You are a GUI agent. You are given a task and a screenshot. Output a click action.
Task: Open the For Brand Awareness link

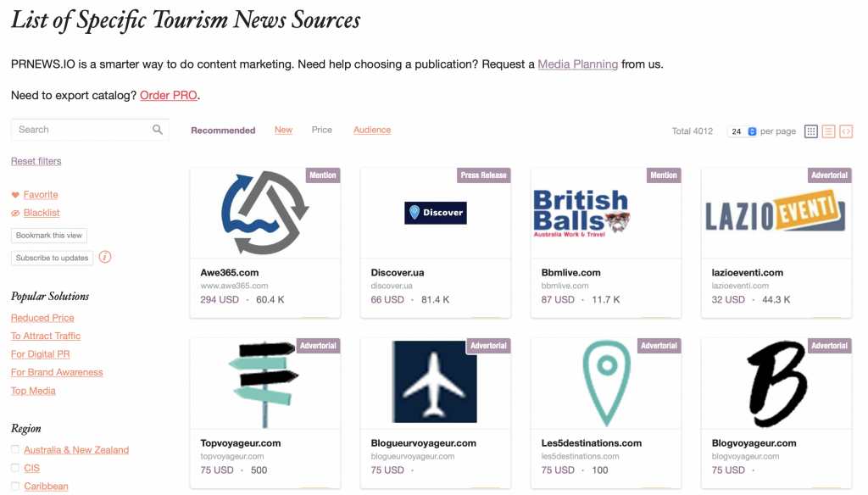pos(57,373)
